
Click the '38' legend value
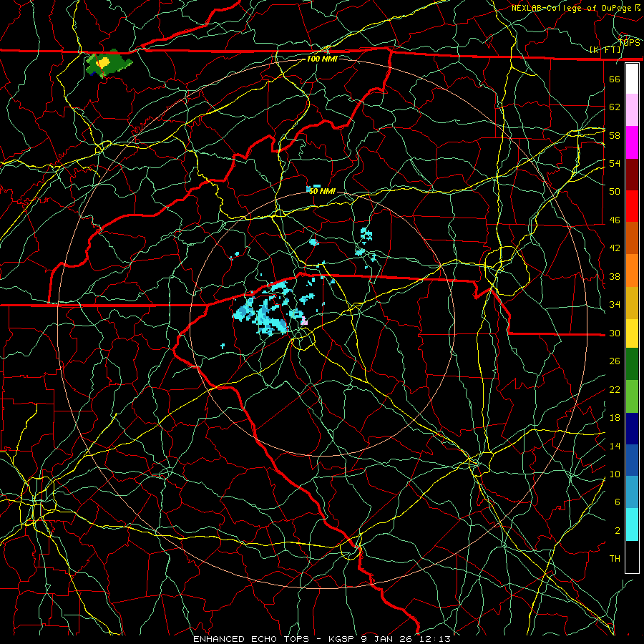coord(615,276)
